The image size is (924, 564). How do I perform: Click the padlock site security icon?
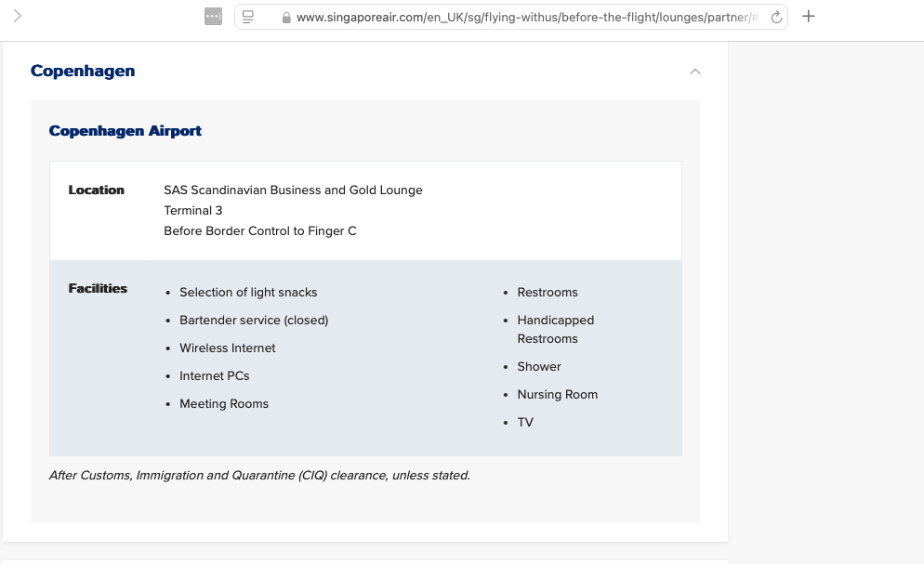pyautogui.click(x=286, y=18)
